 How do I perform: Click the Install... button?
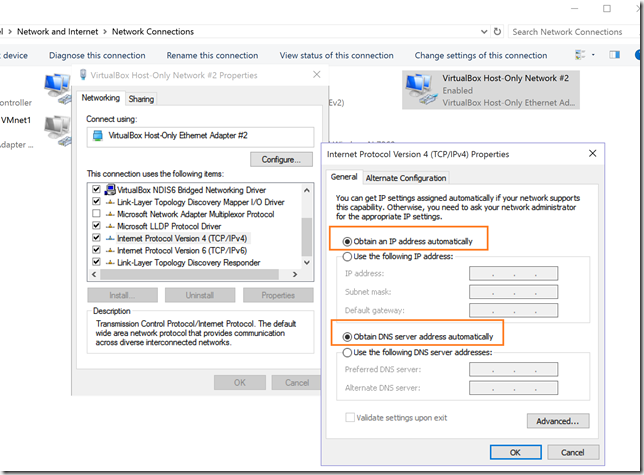click(122, 295)
